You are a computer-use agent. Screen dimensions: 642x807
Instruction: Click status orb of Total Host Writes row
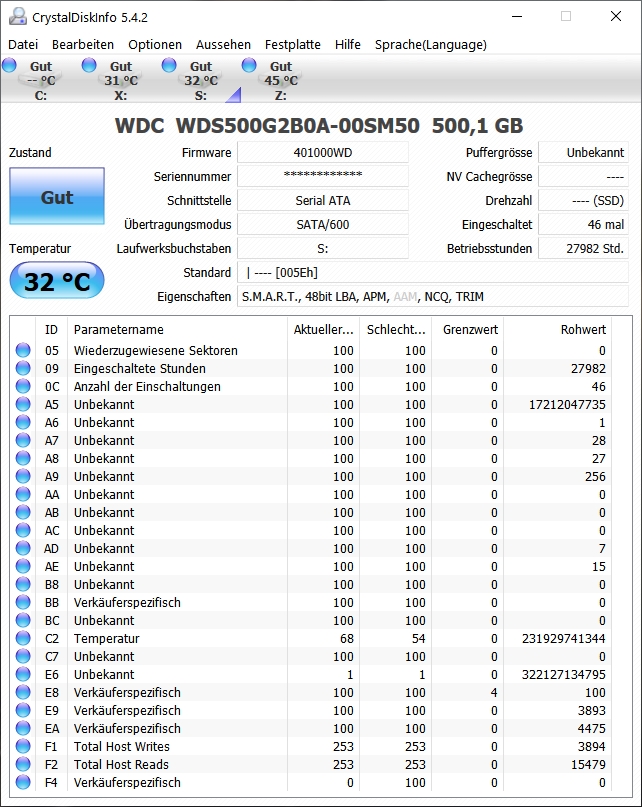click(x=23, y=746)
